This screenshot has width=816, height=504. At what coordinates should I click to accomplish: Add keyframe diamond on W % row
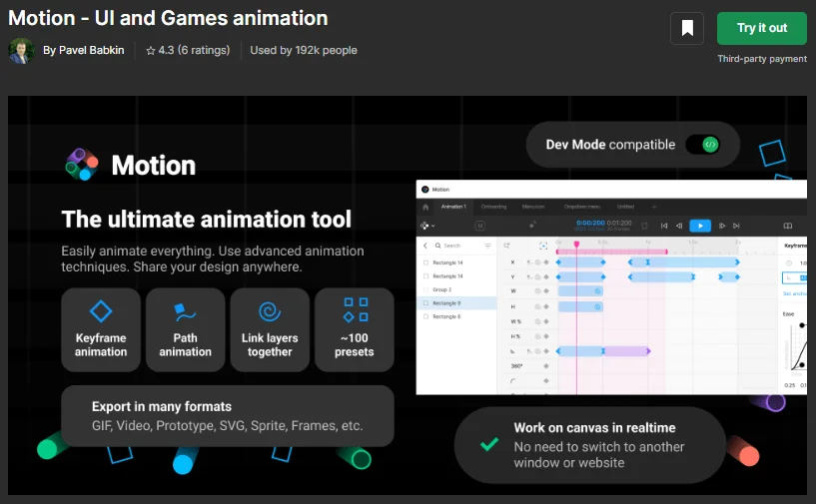(x=546, y=321)
